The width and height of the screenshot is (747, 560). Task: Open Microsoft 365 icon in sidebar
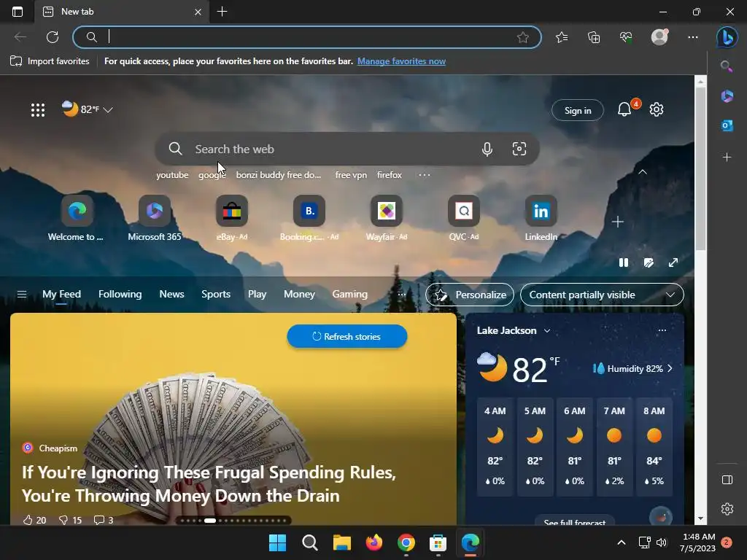point(727,96)
